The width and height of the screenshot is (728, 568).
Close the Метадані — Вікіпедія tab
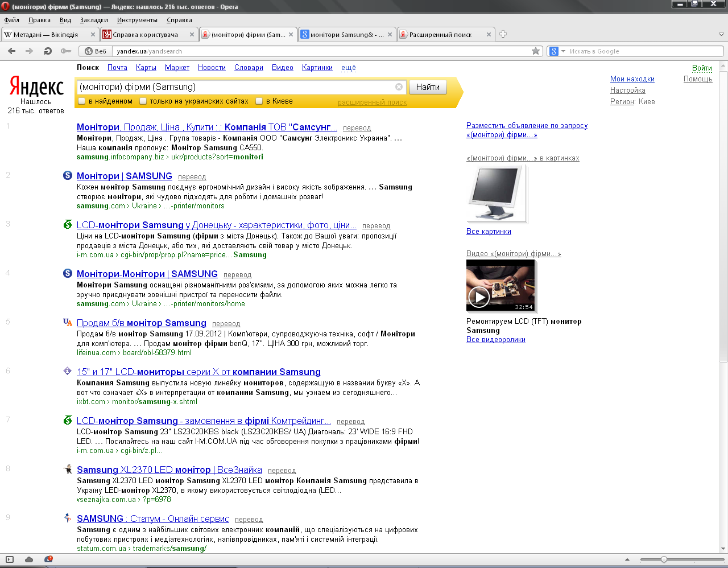point(93,35)
